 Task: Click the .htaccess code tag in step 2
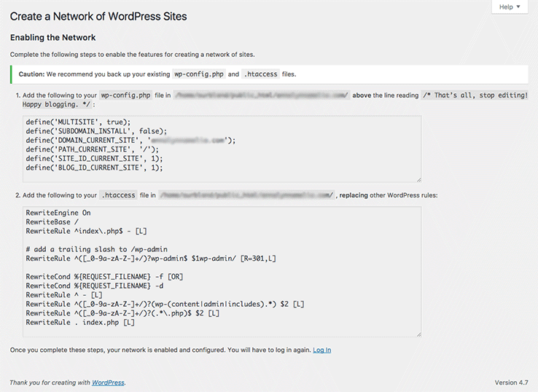click(118, 195)
